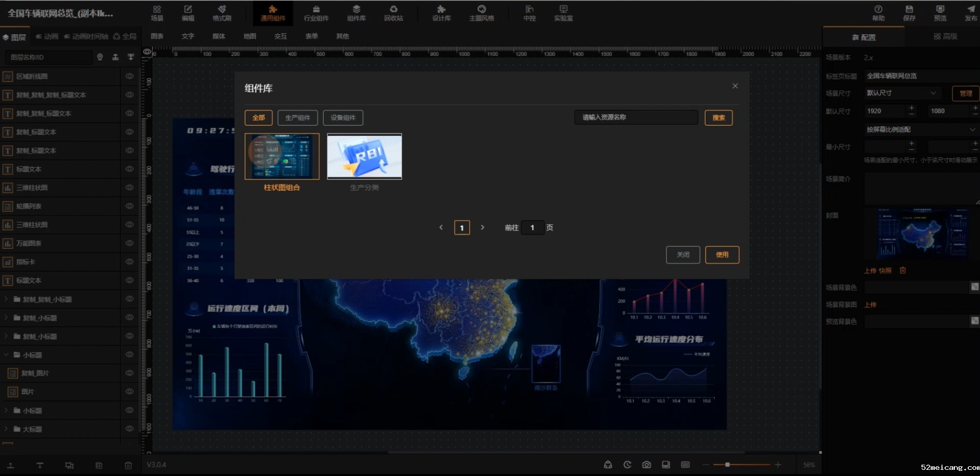980x476 pixels.
Task: Click the 回收站 recycle bin icon
Action: [394, 13]
